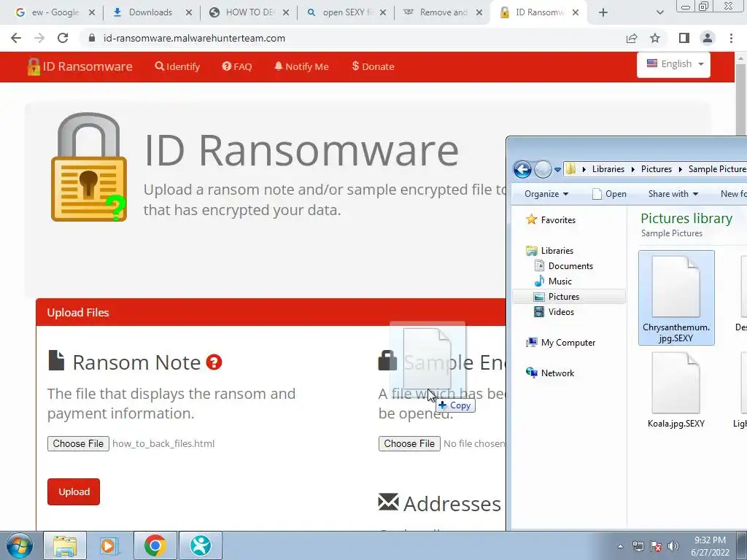Click the address bar URL field
This screenshot has height=560, width=747.
[x=352, y=38]
